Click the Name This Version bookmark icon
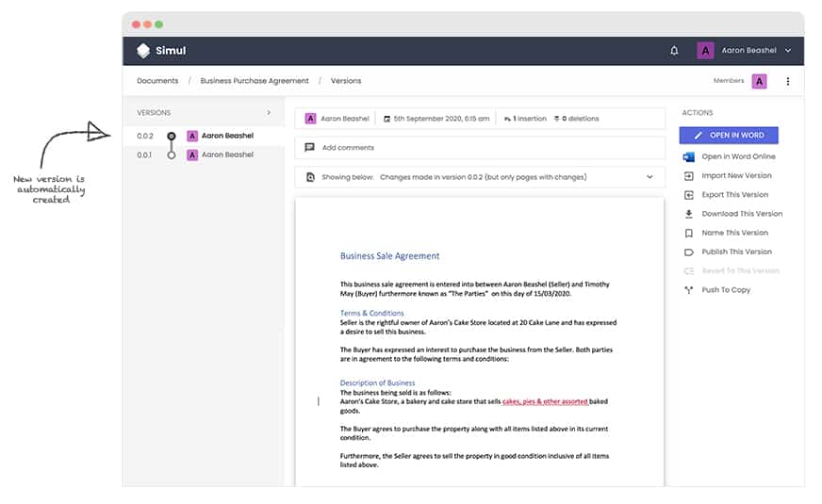The image size is (822, 504). click(688, 233)
